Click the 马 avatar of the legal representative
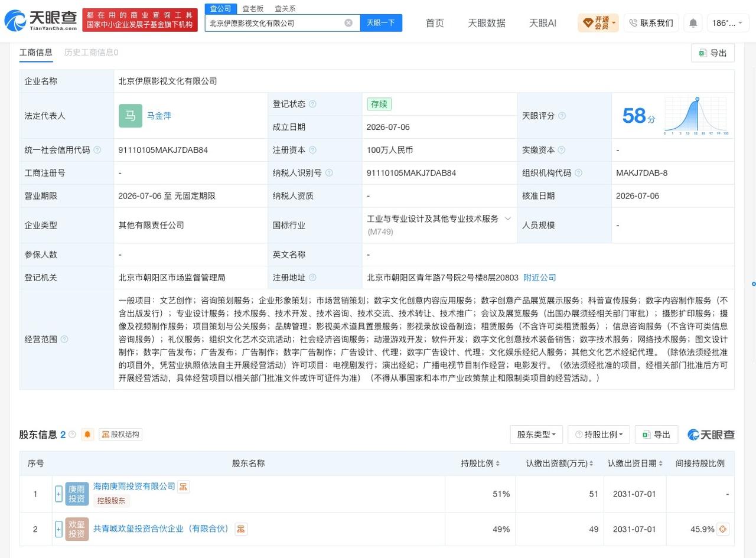This screenshot has width=756, height=558. (131, 116)
